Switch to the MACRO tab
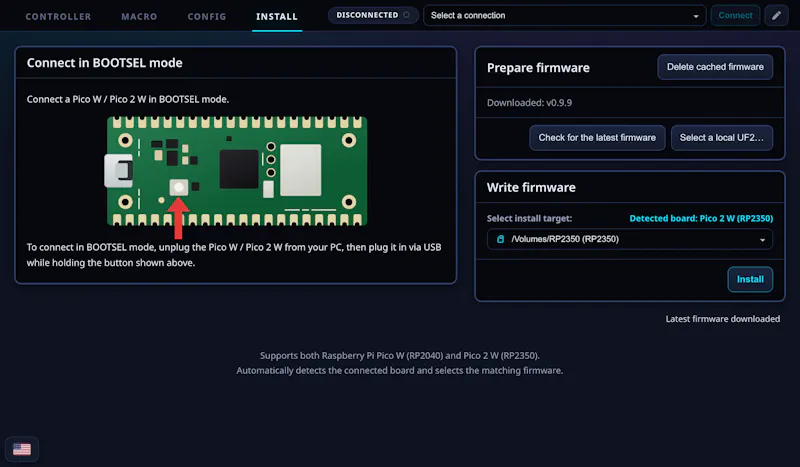Screen dimensions: 800x467 click(x=139, y=16)
